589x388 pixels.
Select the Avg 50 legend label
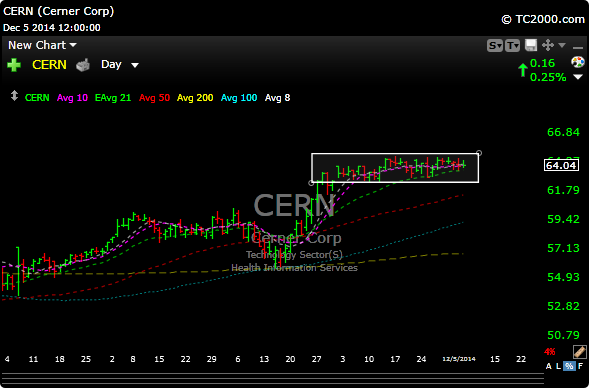click(154, 98)
